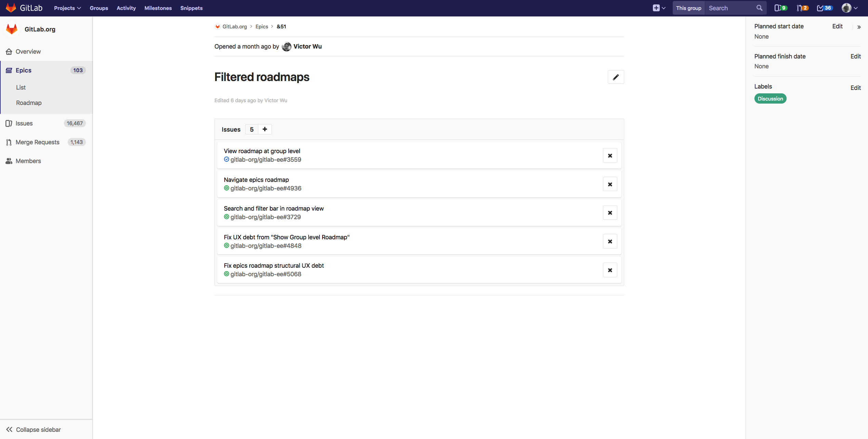868x439 pixels.
Task: Focus the Search input field
Action: click(x=730, y=8)
